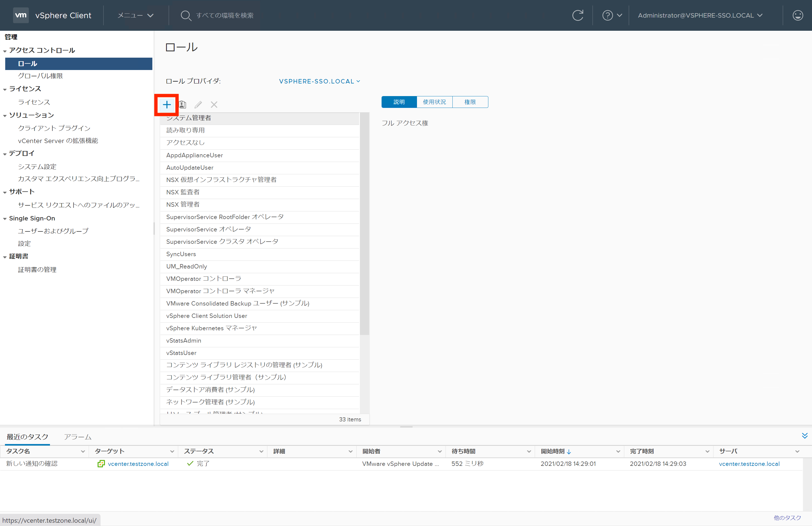Click vSphere Client title link
The height and width of the screenshot is (526, 812).
[63, 15]
